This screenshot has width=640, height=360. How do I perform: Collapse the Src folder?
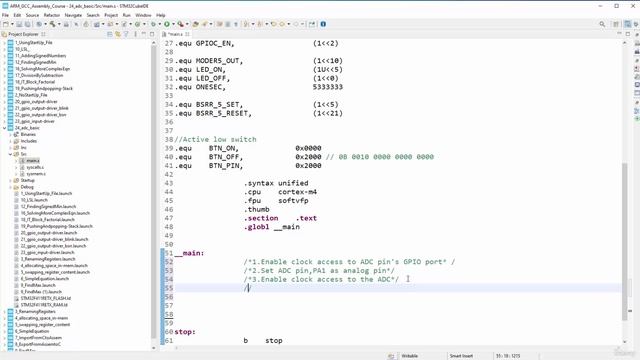pyautogui.click(x=11, y=154)
